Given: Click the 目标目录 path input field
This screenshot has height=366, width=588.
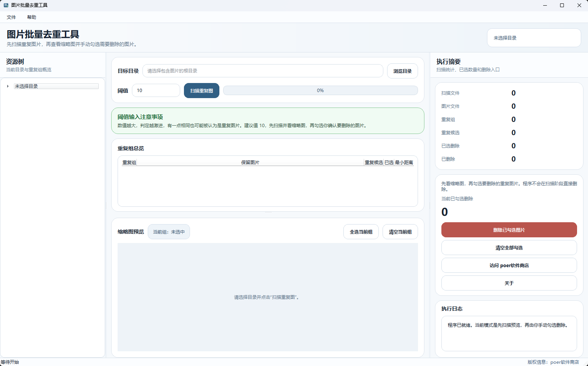Looking at the screenshot, I should [x=263, y=71].
